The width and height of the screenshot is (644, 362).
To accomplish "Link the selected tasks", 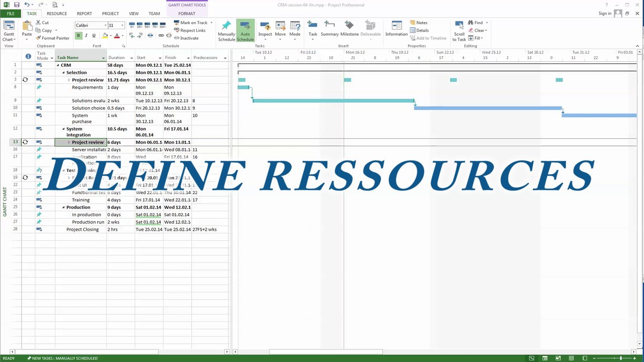I will tap(161, 36).
